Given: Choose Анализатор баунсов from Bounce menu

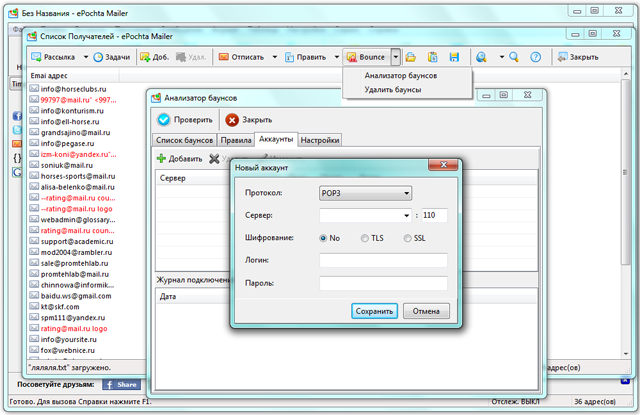Looking at the screenshot, I should [x=401, y=75].
